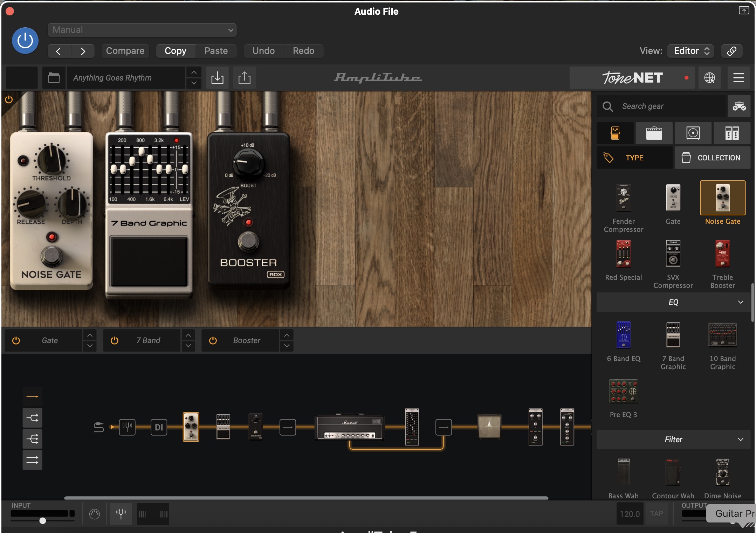
Task: Click the DI block in signal chain
Action: tap(159, 427)
